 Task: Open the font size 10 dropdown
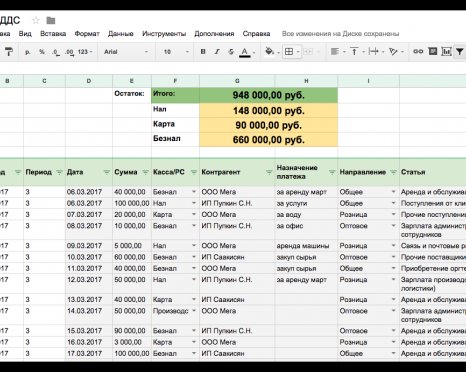(176, 52)
